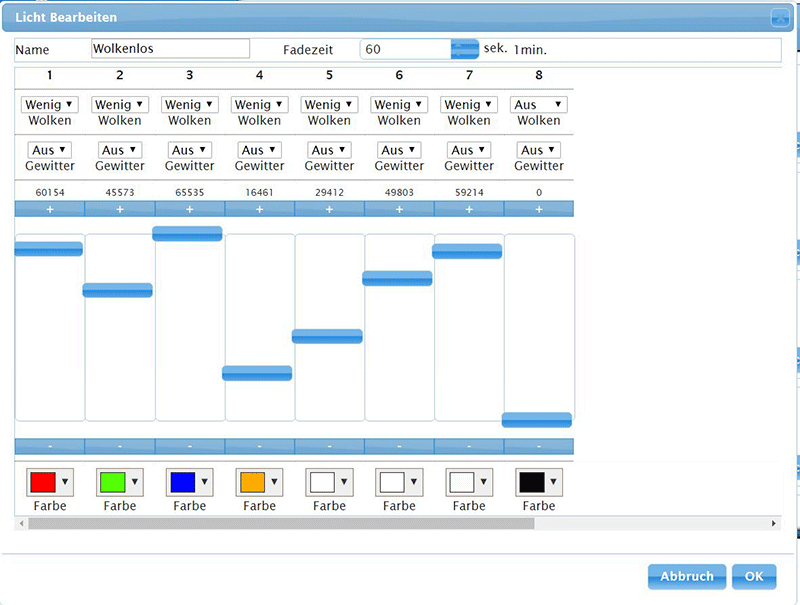800x605 pixels.
Task: Expand the Gewitter dropdown for channel 3
Action: point(189,151)
